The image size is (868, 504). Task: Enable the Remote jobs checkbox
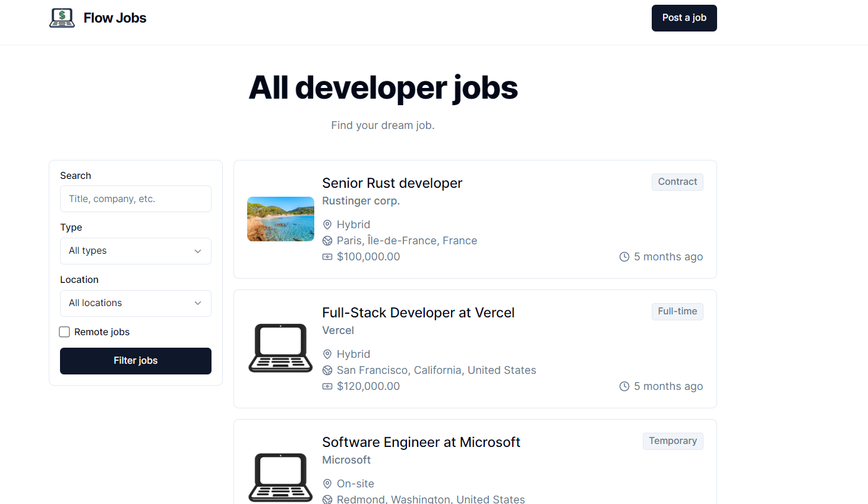pos(65,332)
